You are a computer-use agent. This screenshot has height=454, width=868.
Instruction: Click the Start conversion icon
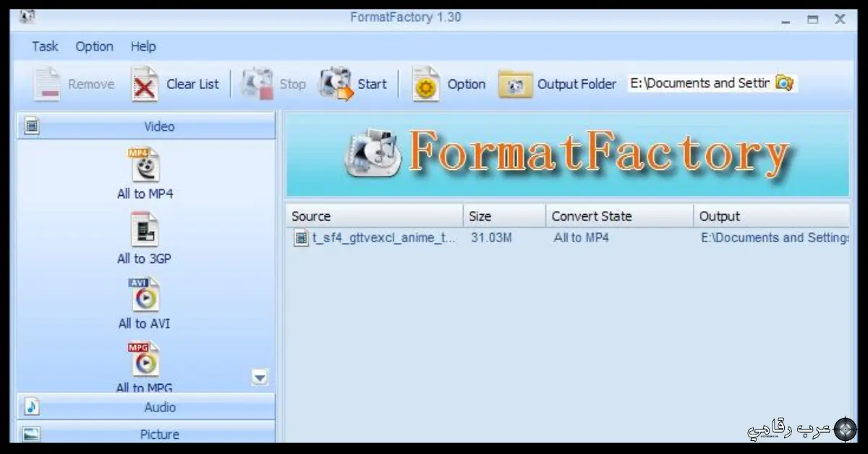point(354,83)
